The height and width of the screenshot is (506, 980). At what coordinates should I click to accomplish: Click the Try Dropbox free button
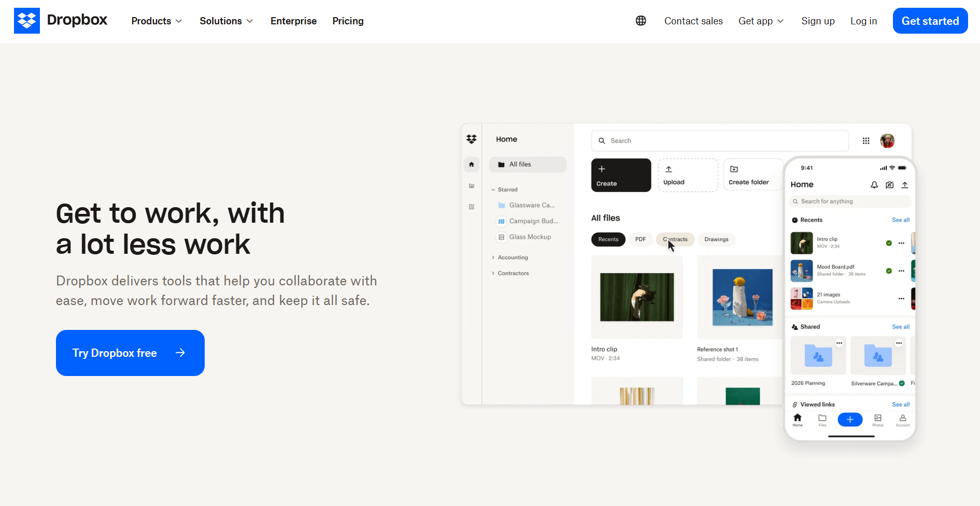[x=130, y=353]
